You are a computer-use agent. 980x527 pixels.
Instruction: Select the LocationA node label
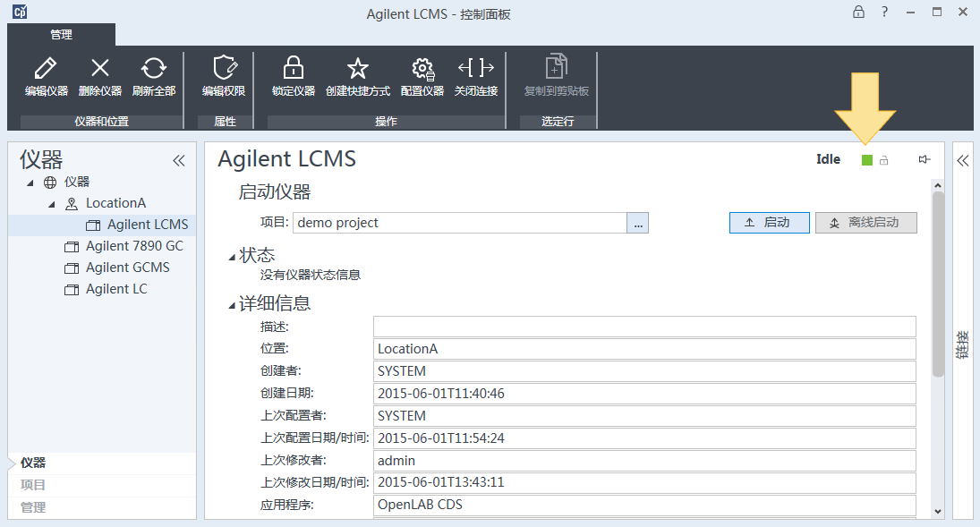click(x=115, y=203)
